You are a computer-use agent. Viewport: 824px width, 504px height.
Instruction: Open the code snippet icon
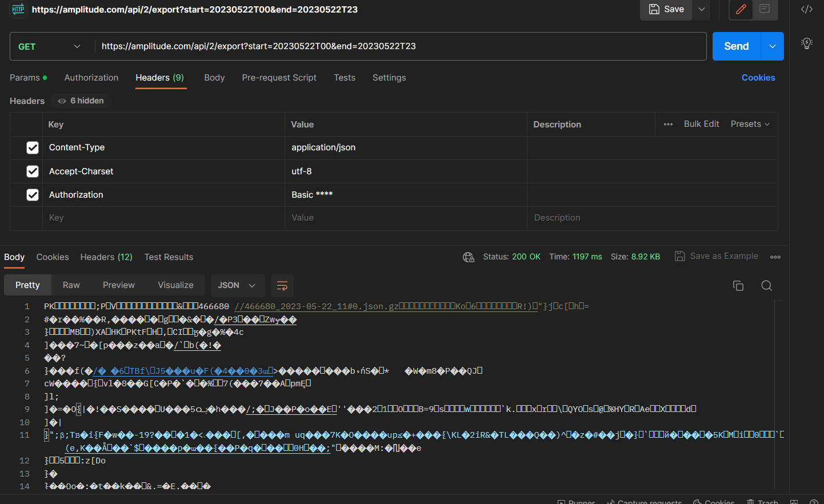click(x=807, y=9)
